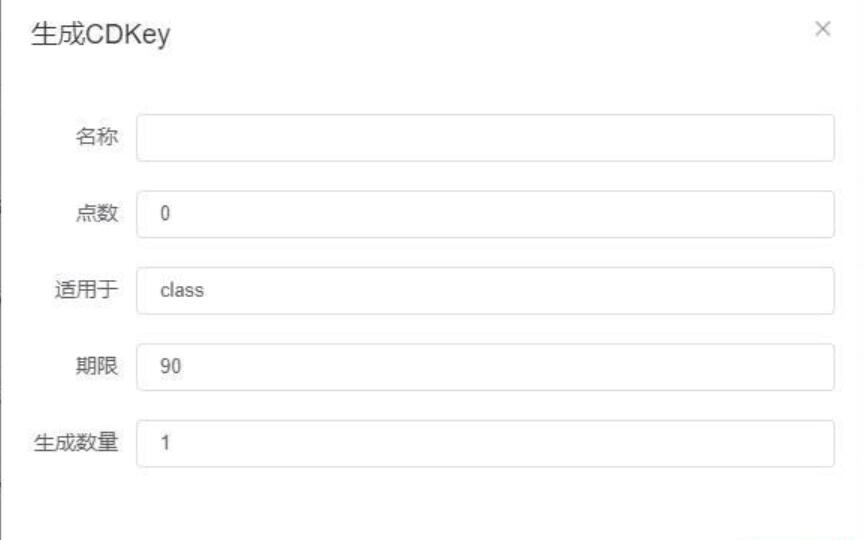Close the 生成CDKey dialog with X
864x540 pixels.
point(823,29)
